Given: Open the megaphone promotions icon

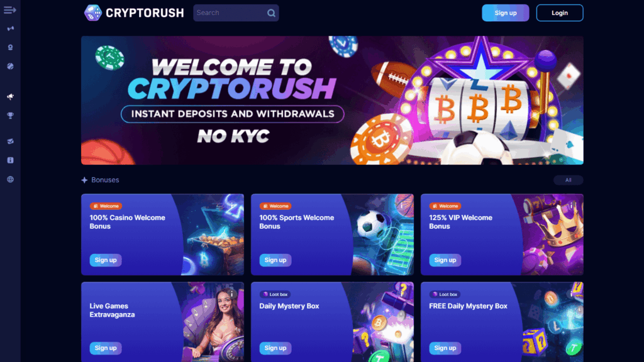Looking at the screenshot, I should coord(10,96).
